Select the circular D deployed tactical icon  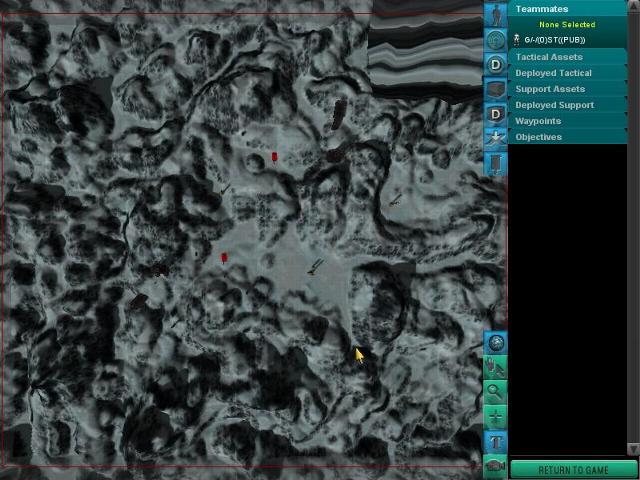pyautogui.click(x=496, y=64)
